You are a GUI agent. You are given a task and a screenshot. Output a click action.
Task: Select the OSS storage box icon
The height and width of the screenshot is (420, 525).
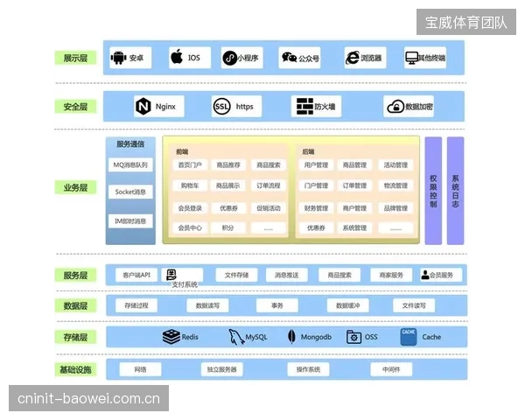(353, 337)
